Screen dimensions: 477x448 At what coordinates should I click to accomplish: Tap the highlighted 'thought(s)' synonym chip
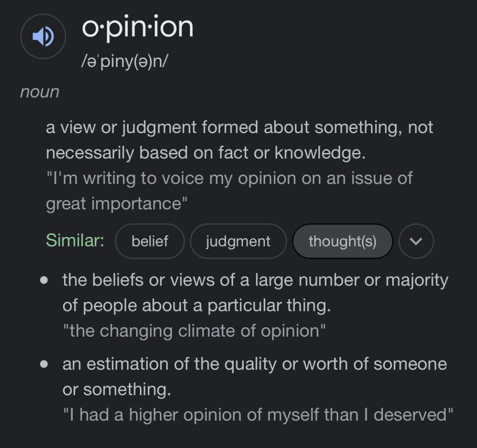pyautogui.click(x=342, y=241)
